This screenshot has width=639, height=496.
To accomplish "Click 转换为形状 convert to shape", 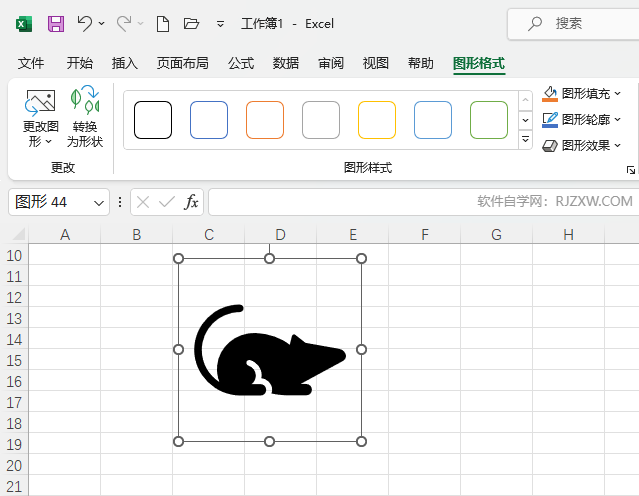I will [85, 118].
